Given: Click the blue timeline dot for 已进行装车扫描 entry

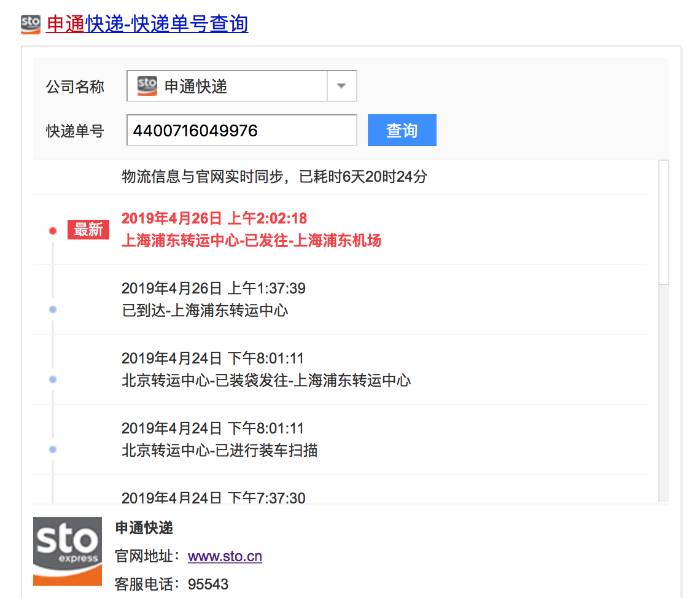Looking at the screenshot, I should [53, 449].
